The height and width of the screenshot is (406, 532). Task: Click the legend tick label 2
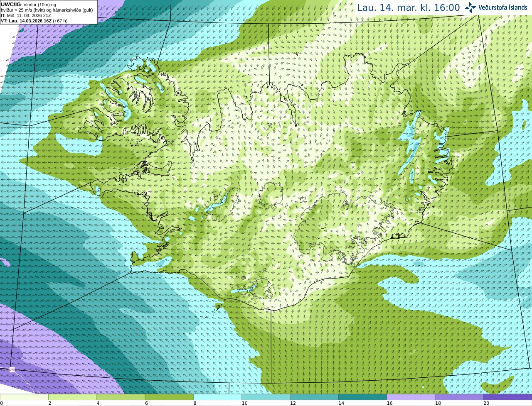50,403
